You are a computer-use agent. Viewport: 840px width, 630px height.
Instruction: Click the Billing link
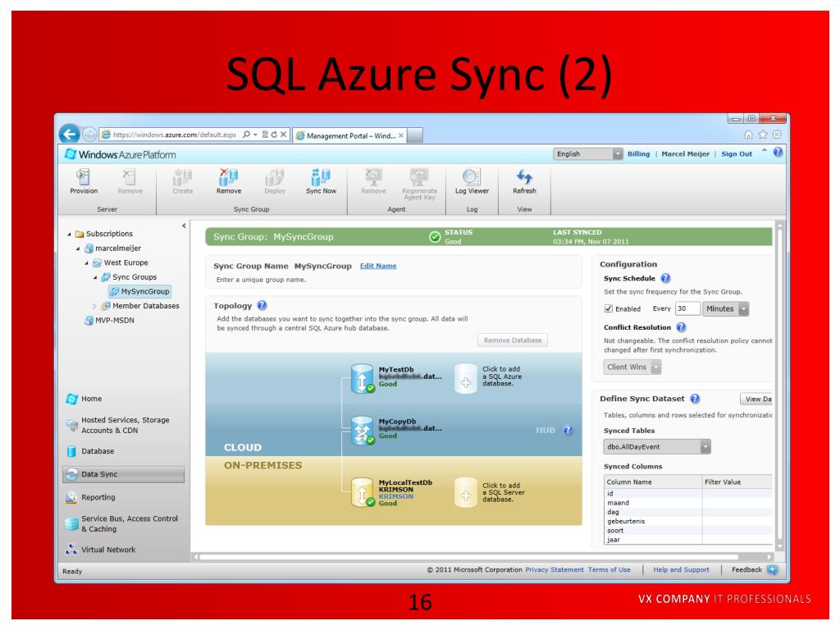(638, 153)
